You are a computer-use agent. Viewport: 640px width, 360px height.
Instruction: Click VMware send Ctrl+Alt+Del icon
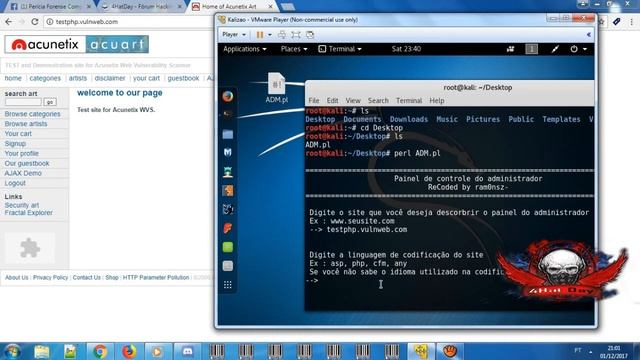click(x=282, y=35)
